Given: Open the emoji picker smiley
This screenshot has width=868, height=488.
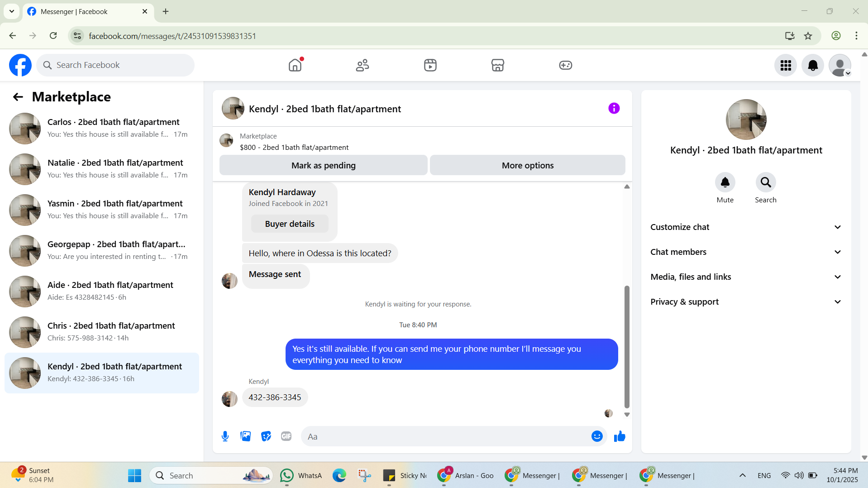Looking at the screenshot, I should [x=597, y=436].
